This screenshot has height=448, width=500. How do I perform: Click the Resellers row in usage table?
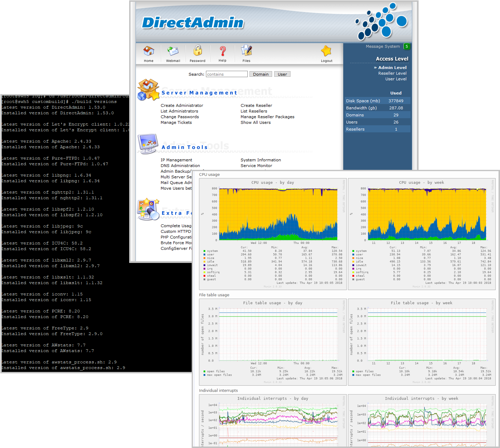tap(377, 129)
